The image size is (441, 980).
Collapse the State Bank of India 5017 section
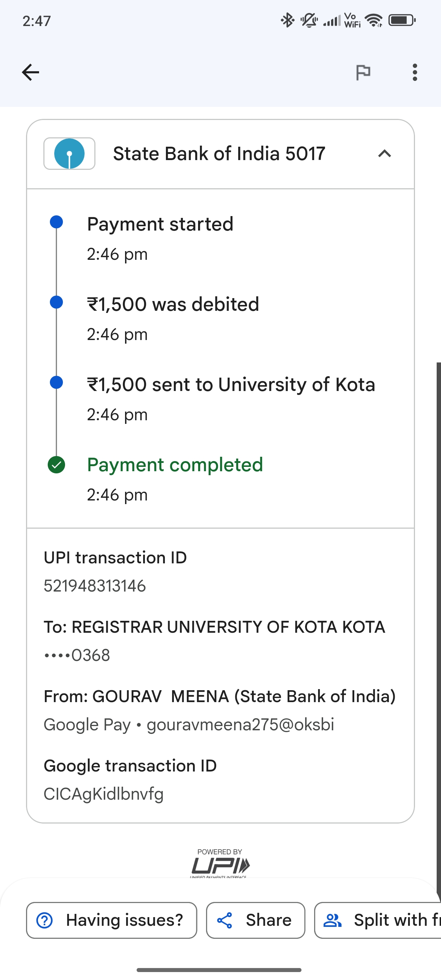coord(385,154)
